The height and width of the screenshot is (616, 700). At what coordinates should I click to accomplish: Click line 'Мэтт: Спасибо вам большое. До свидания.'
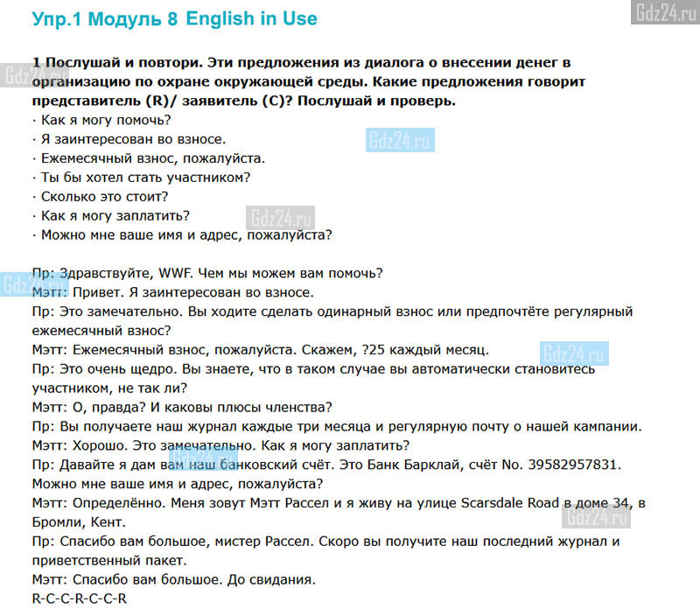pyautogui.click(x=173, y=580)
